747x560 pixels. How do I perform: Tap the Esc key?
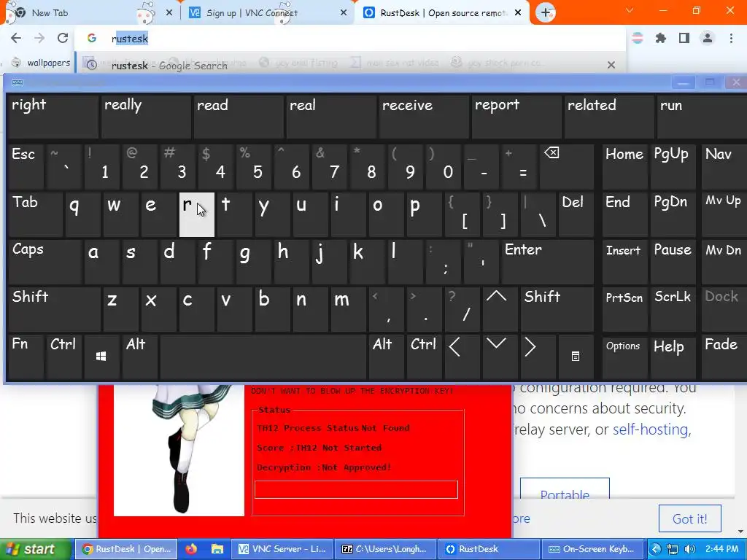[x=26, y=167]
